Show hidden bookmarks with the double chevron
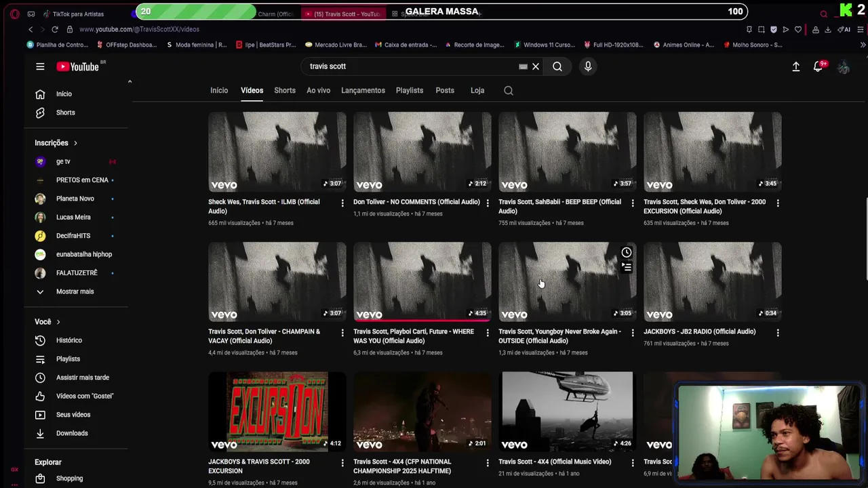The image size is (868, 488). (x=863, y=45)
